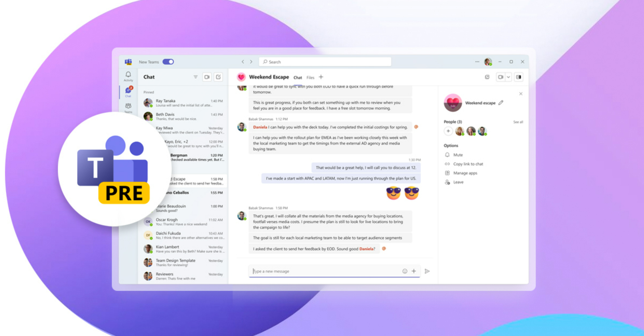
Task: Expand the video call dropdown arrow
Action: (x=508, y=77)
